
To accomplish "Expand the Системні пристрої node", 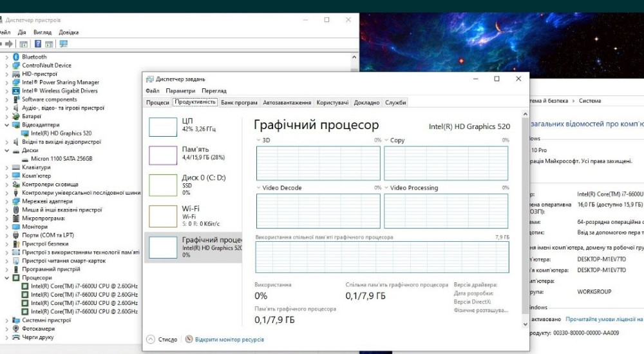I will (x=6, y=320).
